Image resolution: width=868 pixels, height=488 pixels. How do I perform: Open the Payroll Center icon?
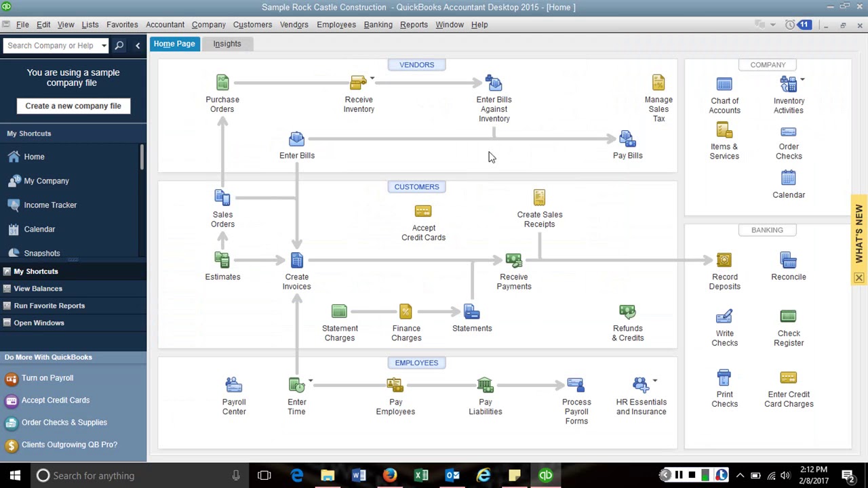[x=233, y=385]
